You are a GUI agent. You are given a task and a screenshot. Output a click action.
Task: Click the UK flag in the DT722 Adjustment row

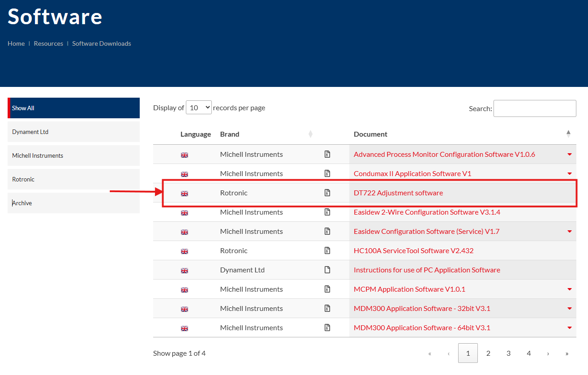(185, 194)
